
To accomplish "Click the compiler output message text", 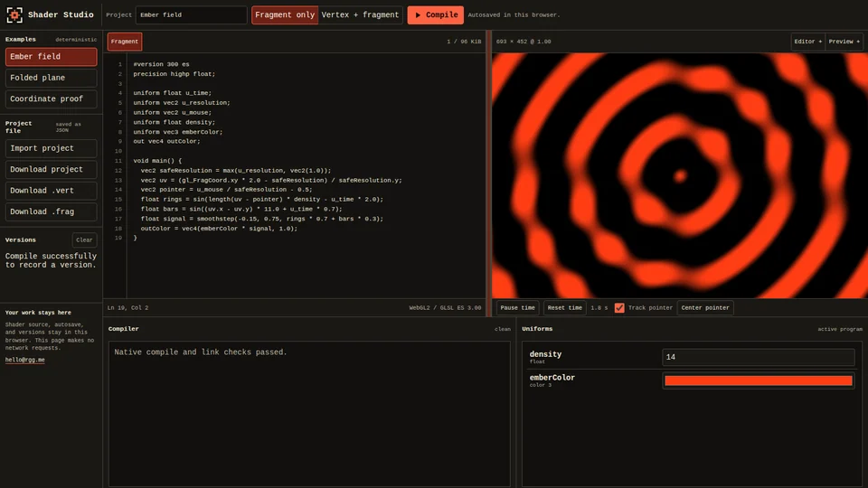I will (201, 352).
